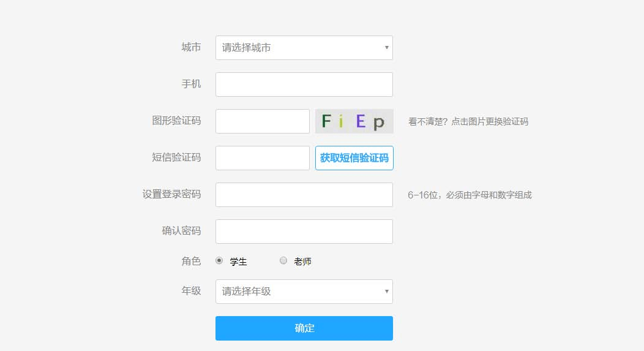The height and width of the screenshot is (351, 644).
Task: Click the 短信验证码 field label
Action: [176, 157]
